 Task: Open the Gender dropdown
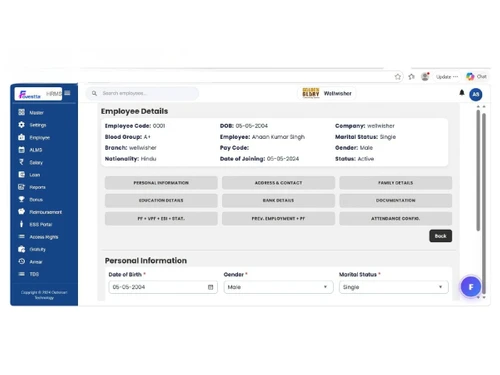[x=278, y=287]
